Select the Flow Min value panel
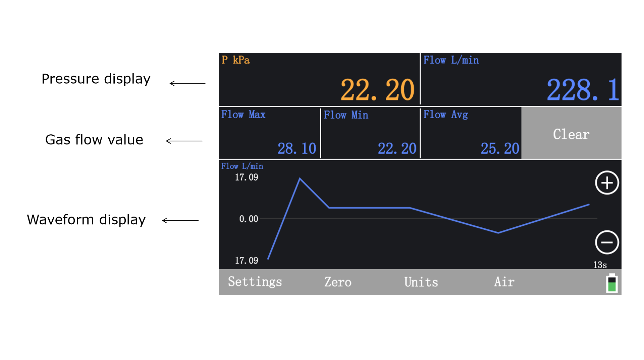The image size is (644, 360). click(x=370, y=133)
